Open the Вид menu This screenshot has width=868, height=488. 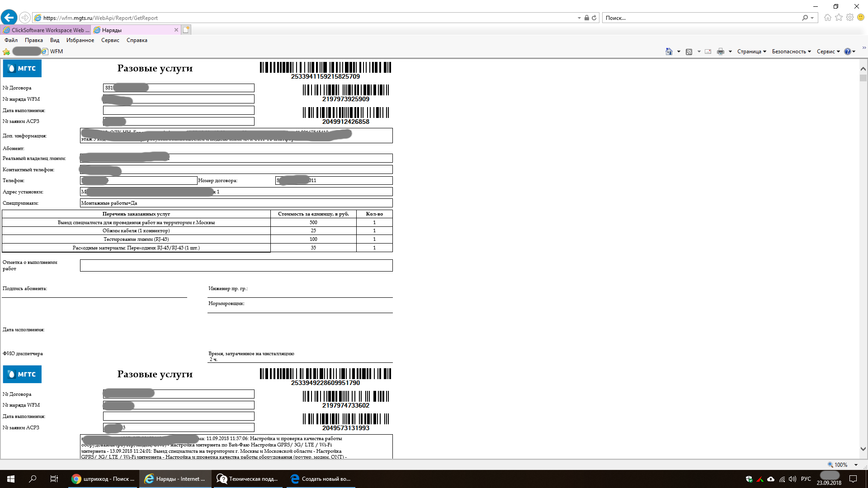point(55,40)
